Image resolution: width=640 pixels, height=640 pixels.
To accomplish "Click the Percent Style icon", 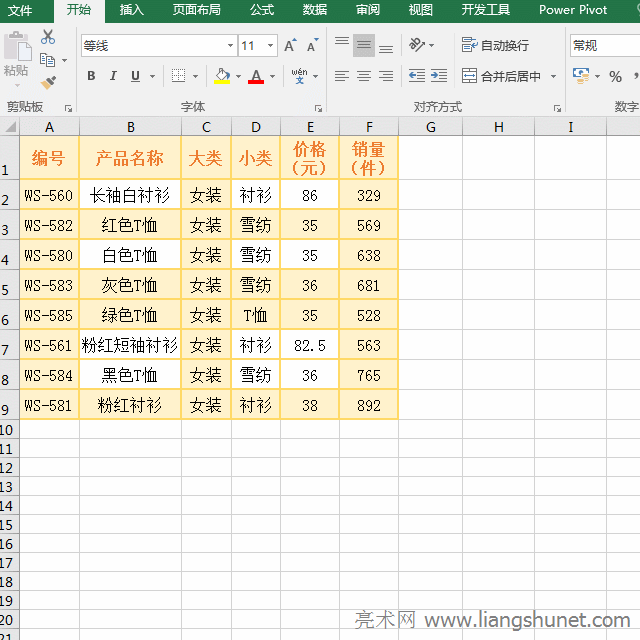I will tap(615, 76).
